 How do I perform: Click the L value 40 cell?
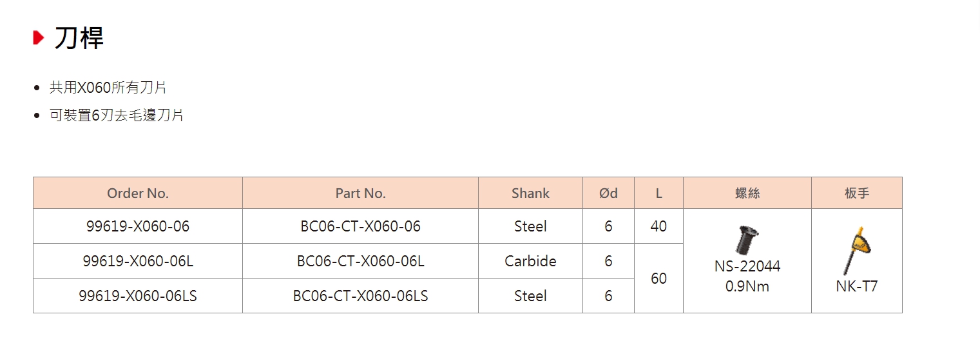[658, 226]
